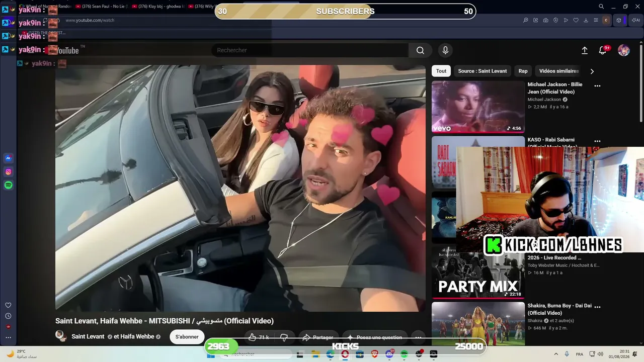Click 'Posez une question' button
This screenshot has width=644, height=362.
pyautogui.click(x=375, y=337)
